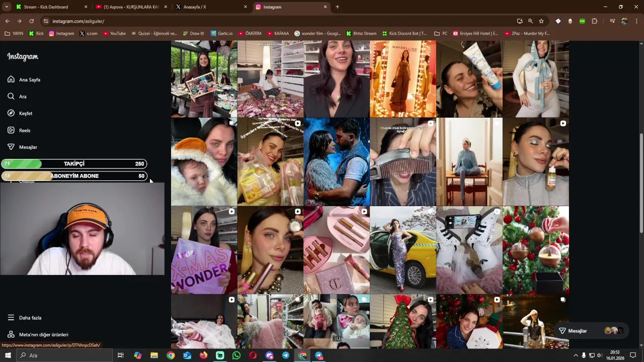Open the Chrome extensions puzzle icon
Viewport: 644px width, 362px height.
coord(594,21)
